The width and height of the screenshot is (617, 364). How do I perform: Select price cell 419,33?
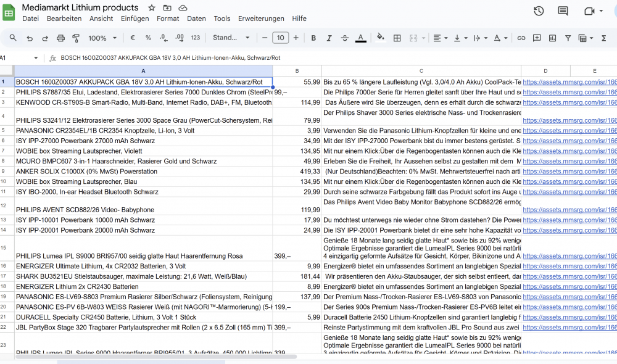click(297, 171)
